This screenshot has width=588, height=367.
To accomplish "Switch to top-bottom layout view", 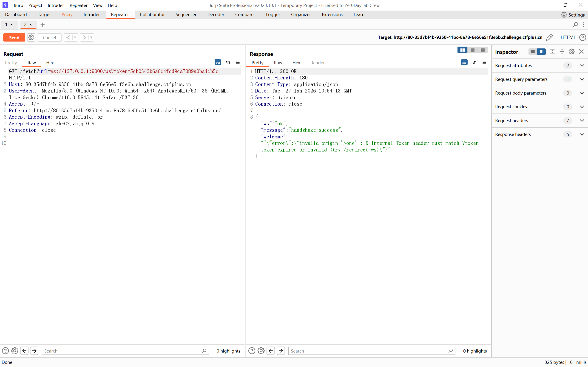I will (473, 50).
